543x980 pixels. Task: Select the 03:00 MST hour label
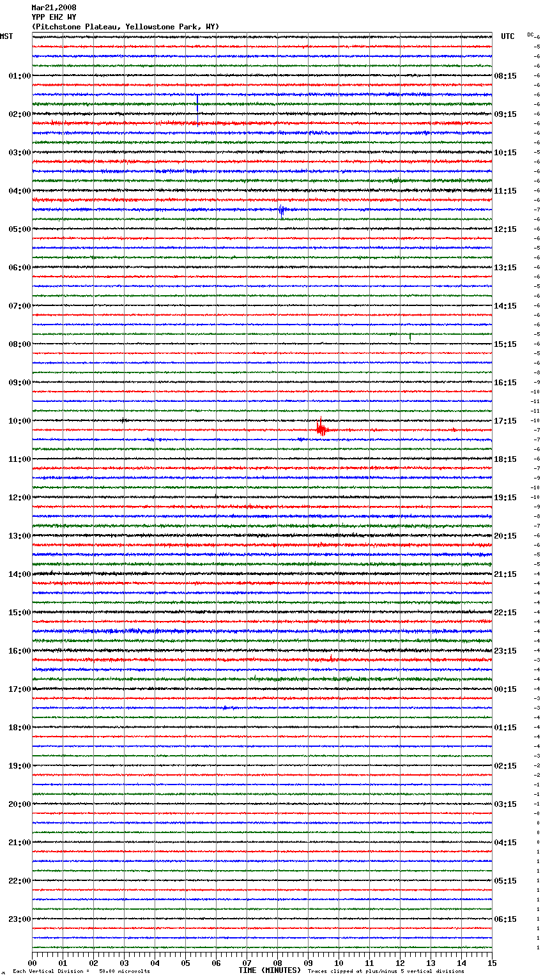[x=20, y=153]
